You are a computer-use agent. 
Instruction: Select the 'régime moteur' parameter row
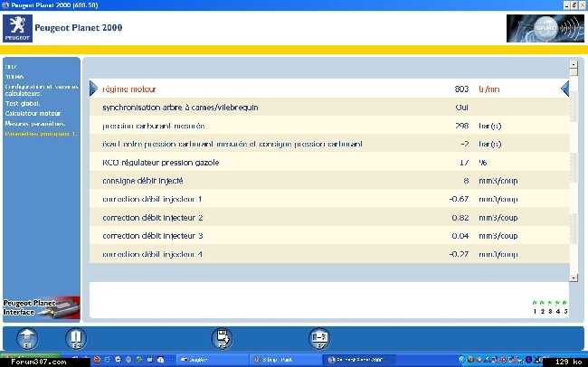pyautogui.click(x=329, y=89)
